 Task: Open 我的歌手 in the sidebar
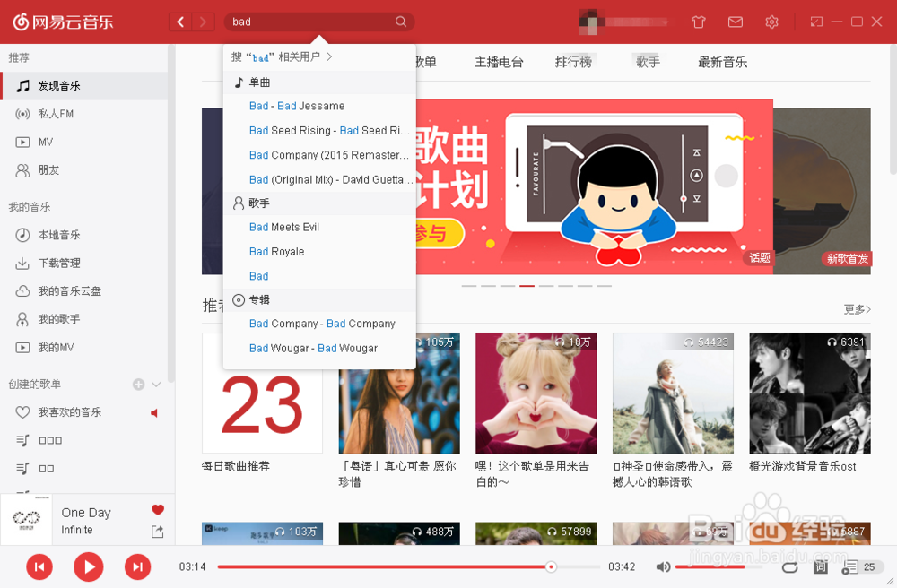(x=84, y=319)
